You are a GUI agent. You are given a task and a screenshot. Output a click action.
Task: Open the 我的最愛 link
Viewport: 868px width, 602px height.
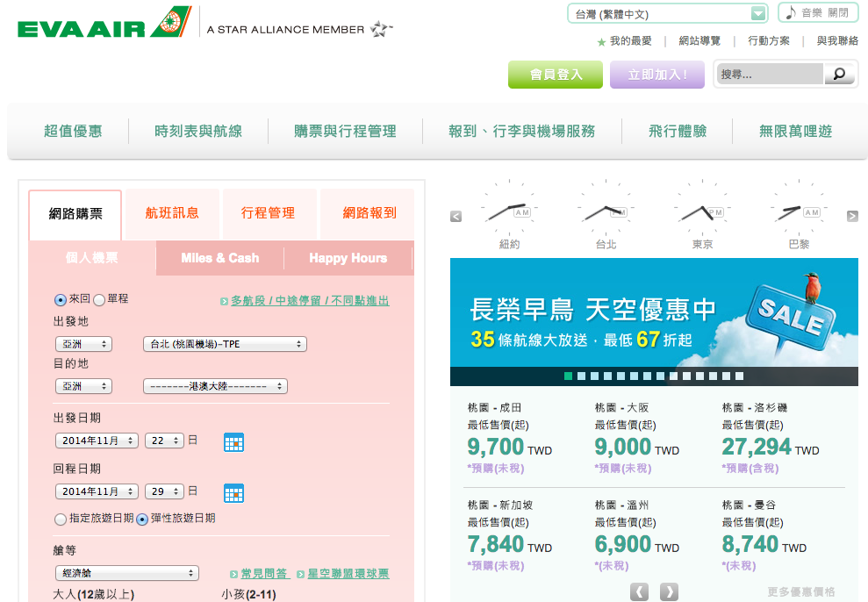[630, 41]
